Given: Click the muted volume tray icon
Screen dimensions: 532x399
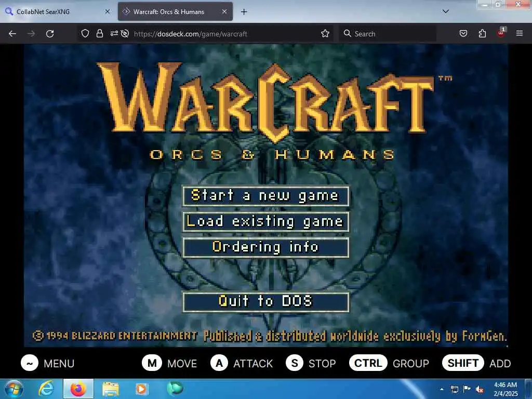Looking at the screenshot, I should 480,390.
